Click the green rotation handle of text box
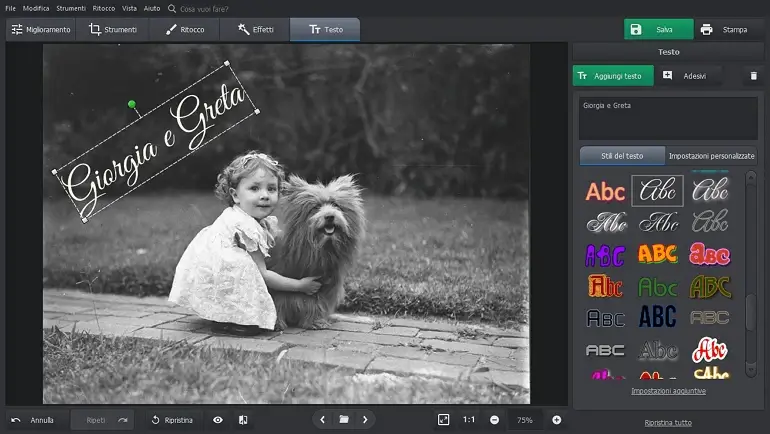The width and height of the screenshot is (770, 434). pyautogui.click(x=132, y=104)
